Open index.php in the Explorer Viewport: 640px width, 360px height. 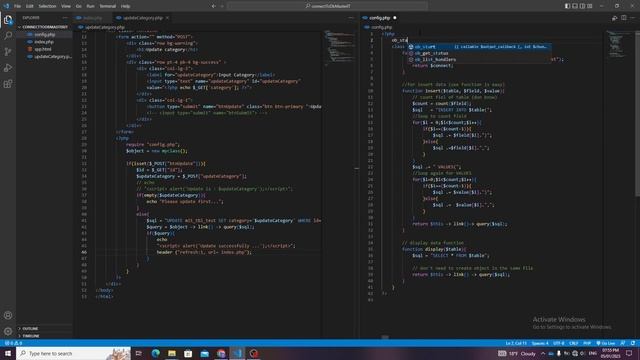(44, 42)
